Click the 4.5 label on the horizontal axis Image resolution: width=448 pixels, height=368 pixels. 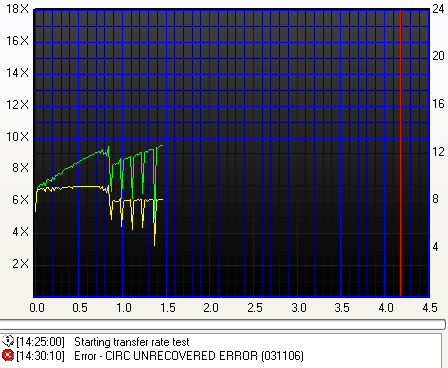coord(430,307)
